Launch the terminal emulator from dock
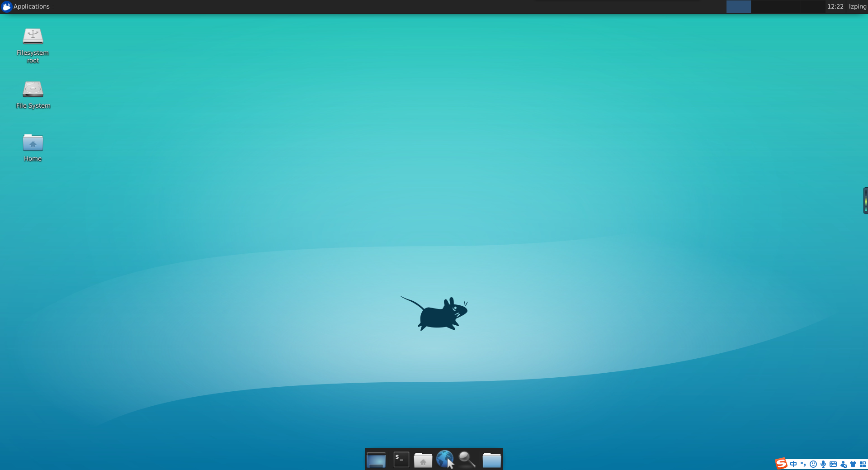The image size is (868, 470). tap(401, 460)
